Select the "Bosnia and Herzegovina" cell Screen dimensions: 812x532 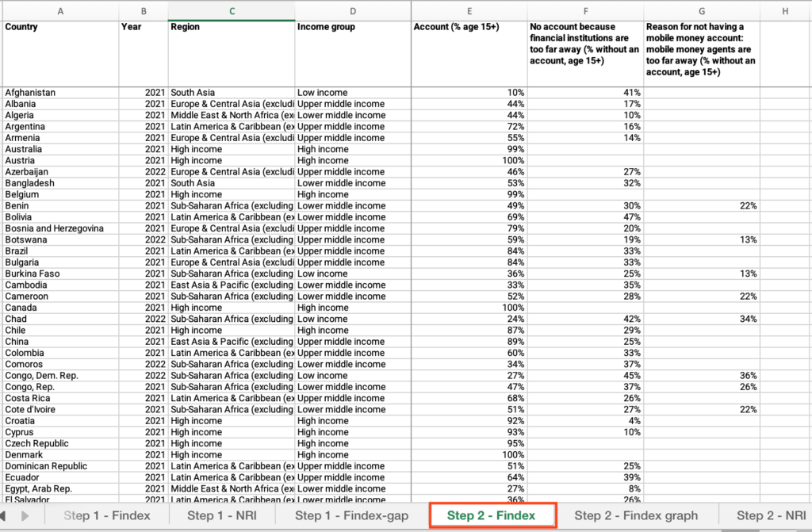pos(60,228)
